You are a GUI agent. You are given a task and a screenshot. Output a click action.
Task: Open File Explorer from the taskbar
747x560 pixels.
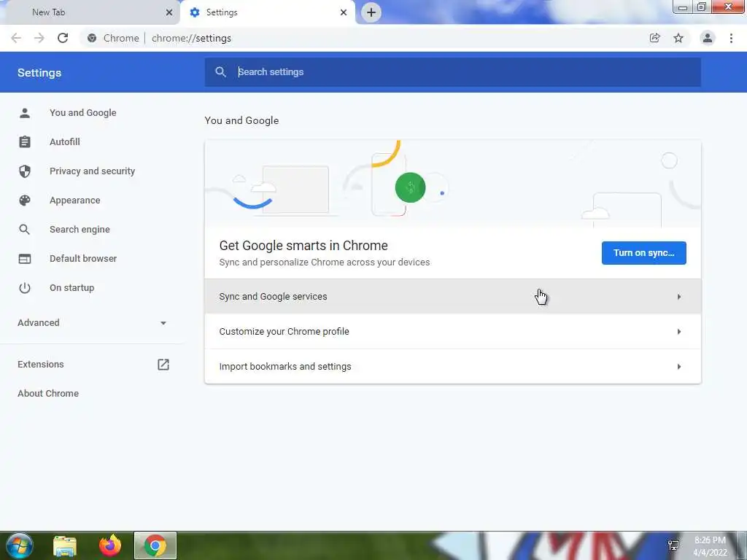click(x=65, y=546)
